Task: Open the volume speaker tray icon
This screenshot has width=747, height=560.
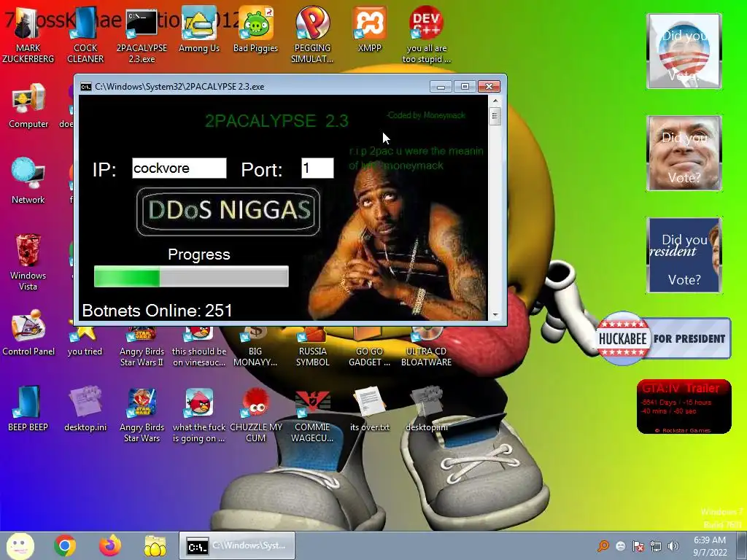Action: click(673, 545)
